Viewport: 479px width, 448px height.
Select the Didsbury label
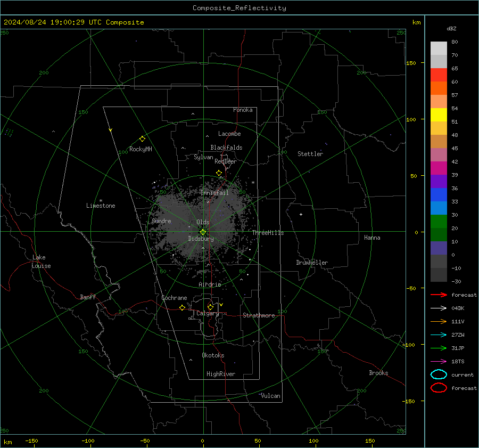pyautogui.click(x=201, y=239)
